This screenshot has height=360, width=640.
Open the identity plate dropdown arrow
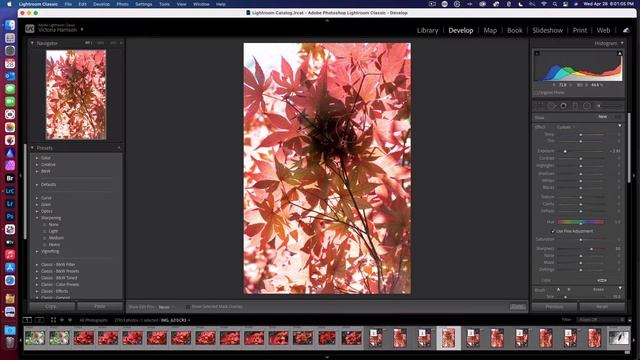pos(82,29)
